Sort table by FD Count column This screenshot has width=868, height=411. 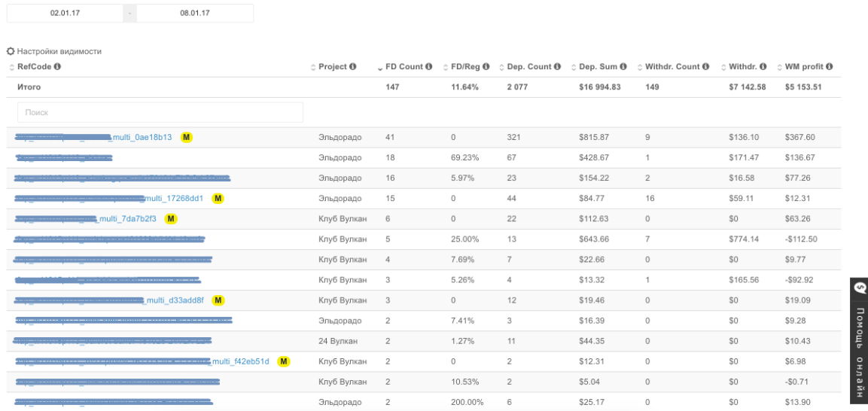(404, 68)
